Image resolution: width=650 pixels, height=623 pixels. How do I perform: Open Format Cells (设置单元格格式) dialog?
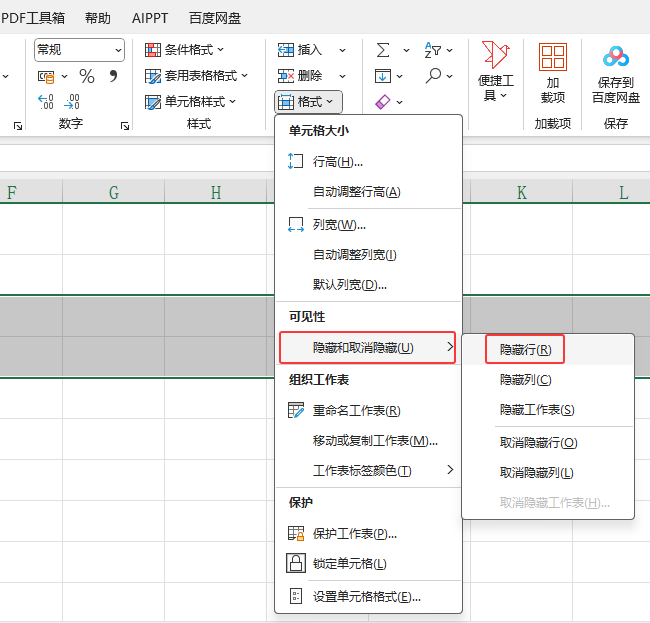click(368, 596)
